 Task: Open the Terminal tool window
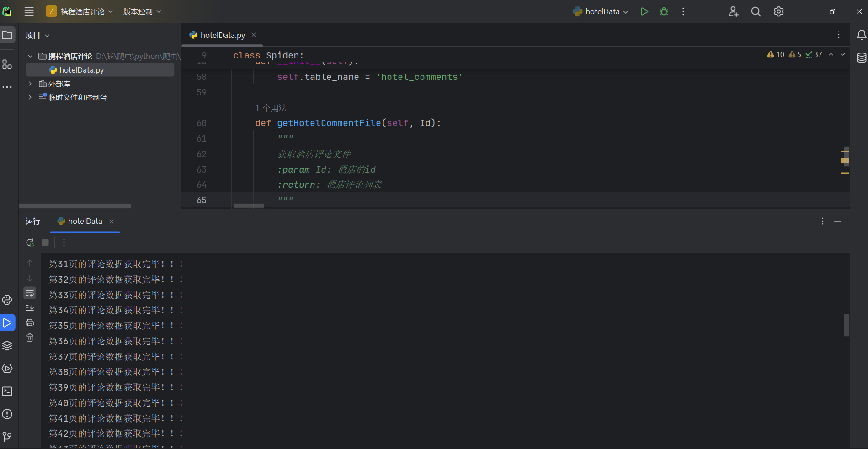7,391
